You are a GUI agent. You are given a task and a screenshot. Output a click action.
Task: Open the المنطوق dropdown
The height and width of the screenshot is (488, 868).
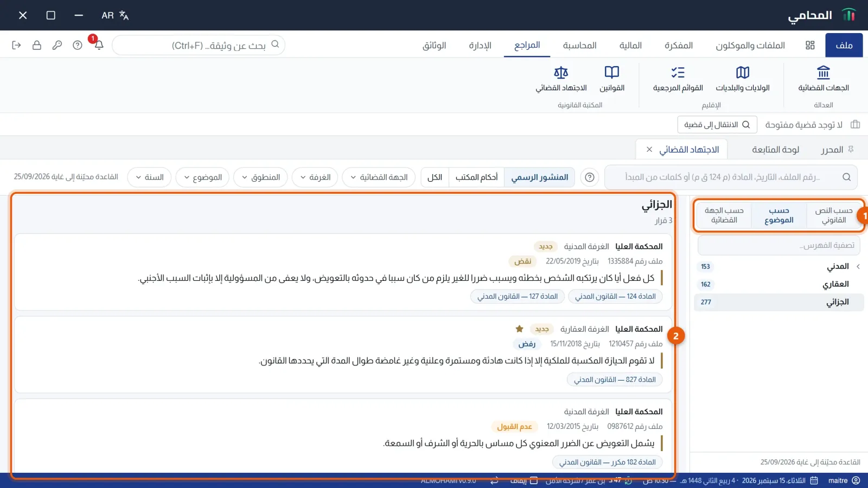click(x=260, y=177)
